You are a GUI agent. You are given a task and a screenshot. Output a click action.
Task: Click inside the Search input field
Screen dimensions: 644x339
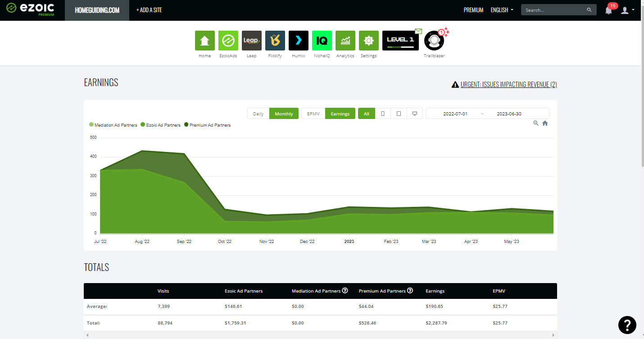tap(555, 10)
